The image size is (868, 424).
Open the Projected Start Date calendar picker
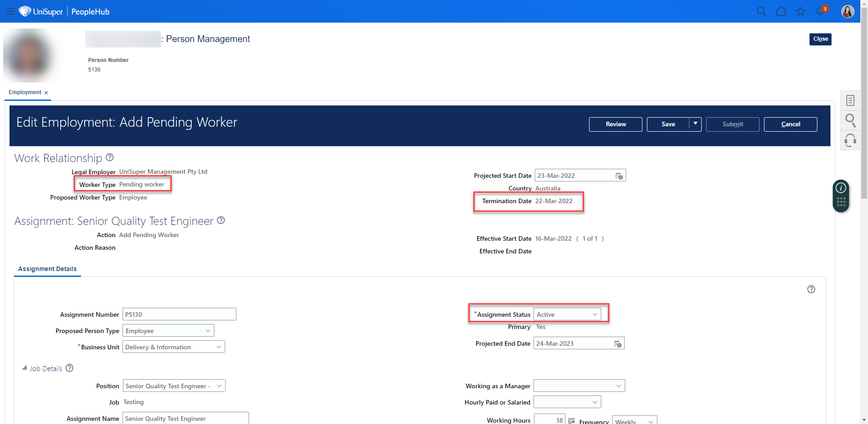[618, 176]
